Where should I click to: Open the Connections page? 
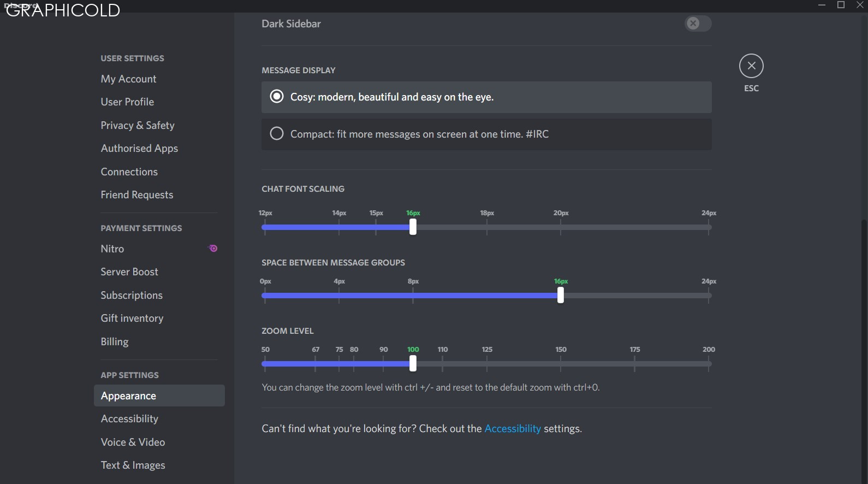pos(129,172)
